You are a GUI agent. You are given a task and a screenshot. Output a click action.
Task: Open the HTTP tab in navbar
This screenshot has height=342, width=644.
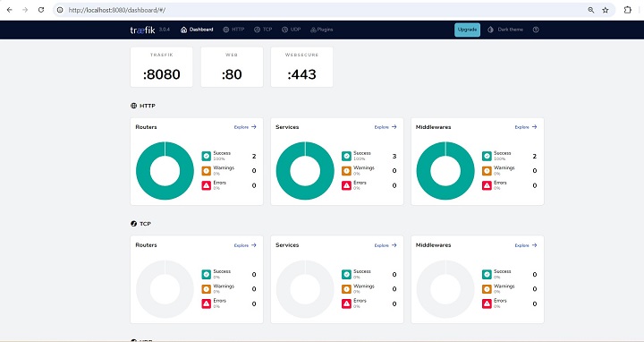233,30
